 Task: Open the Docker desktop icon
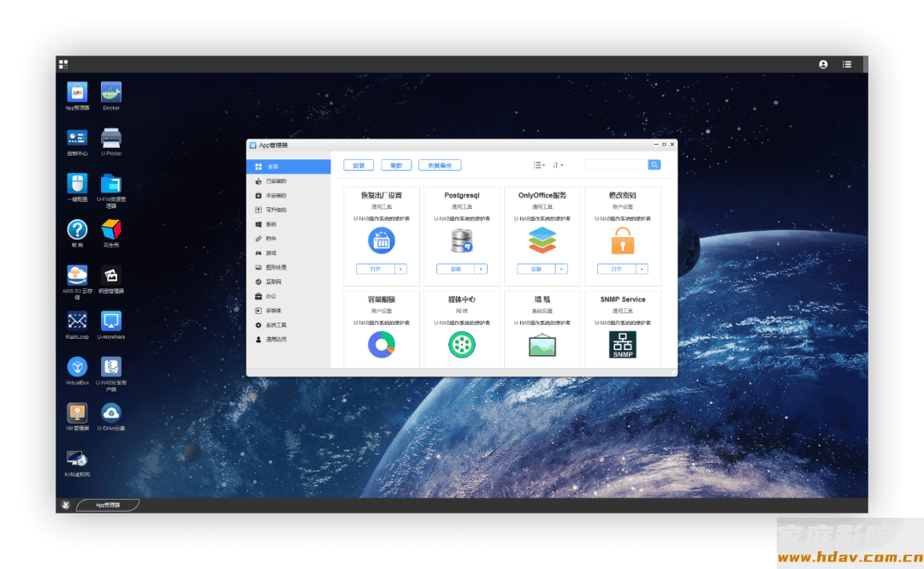click(x=111, y=92)
